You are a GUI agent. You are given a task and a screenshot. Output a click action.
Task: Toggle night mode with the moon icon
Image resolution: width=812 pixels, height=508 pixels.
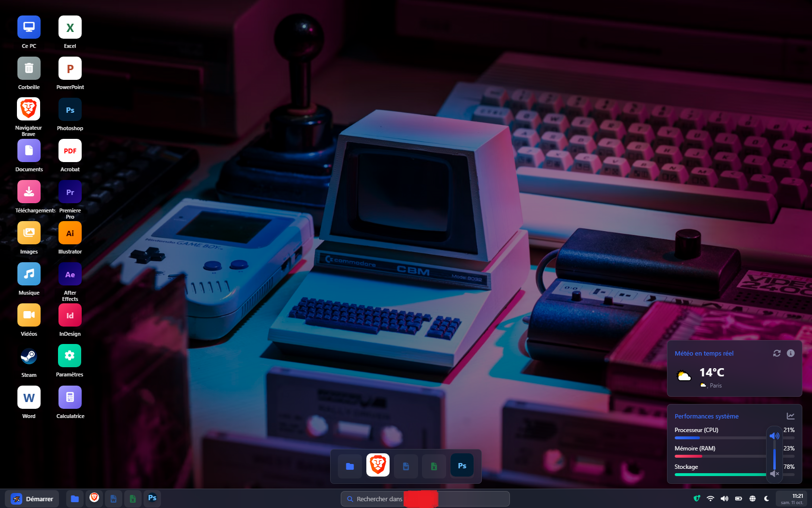click(x=767, y=498)
